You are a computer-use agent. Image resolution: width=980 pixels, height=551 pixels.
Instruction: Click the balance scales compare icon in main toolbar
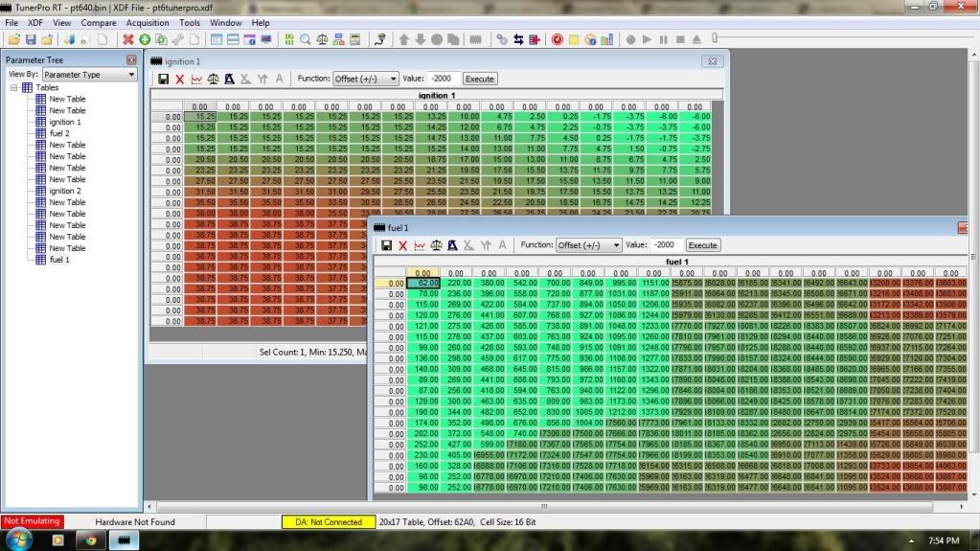point(322,39)
